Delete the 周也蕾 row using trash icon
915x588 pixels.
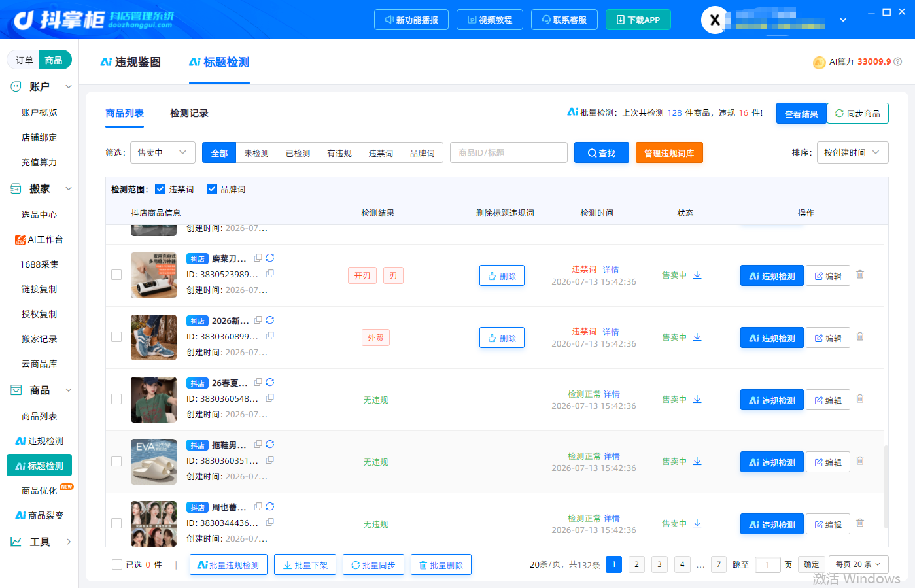click(860, 523)
